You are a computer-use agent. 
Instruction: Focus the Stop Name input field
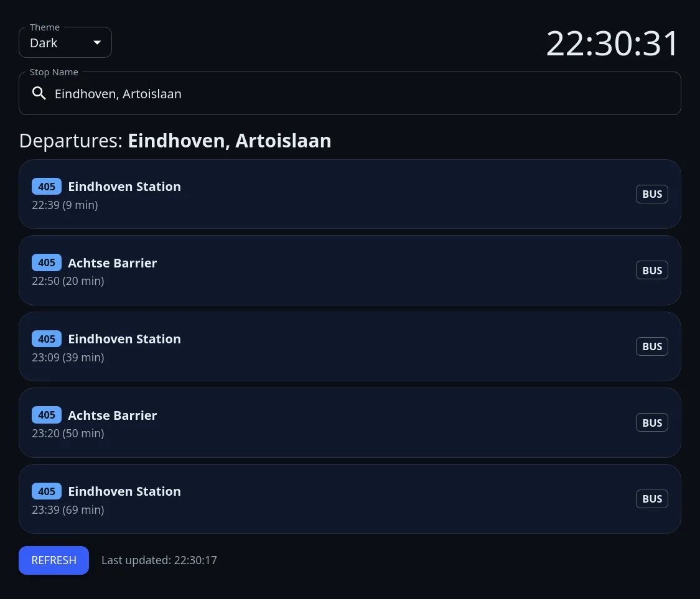[361, 94]
